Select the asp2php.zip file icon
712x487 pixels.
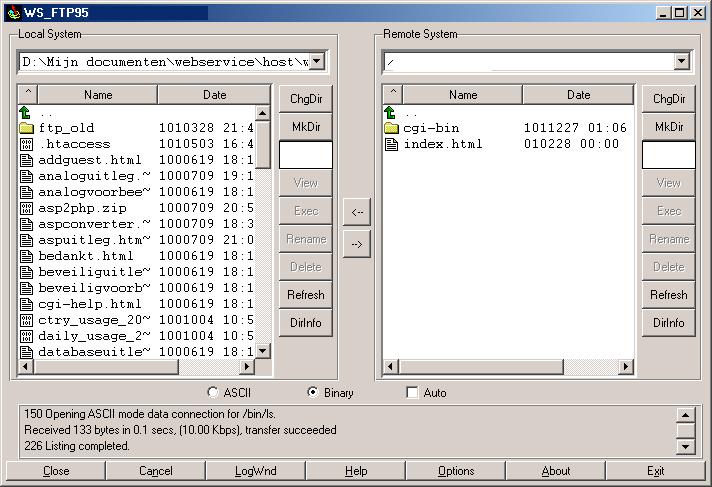(x=27, y=208)
